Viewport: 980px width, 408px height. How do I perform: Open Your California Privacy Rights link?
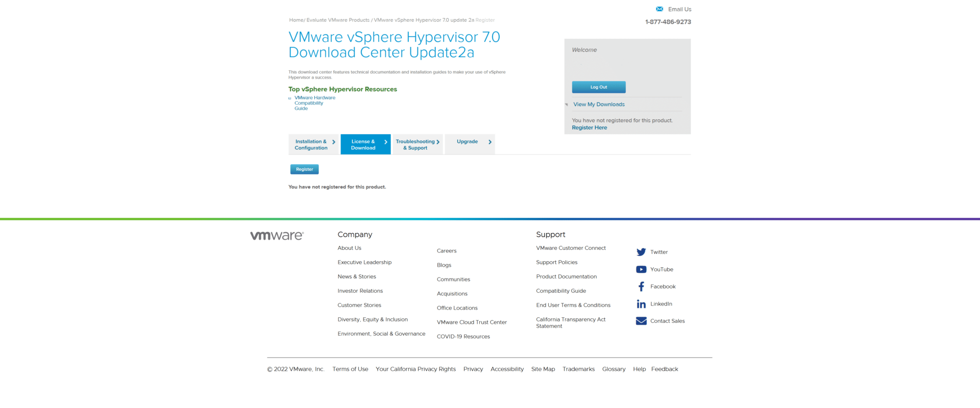(x=415, y=369)
